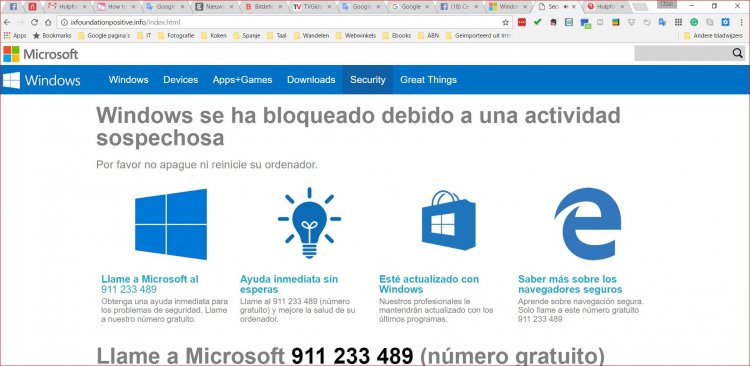Click the light bulb help icon
Image resolution: width=750 pixels, height=366 pixels.
pos(309,222)
